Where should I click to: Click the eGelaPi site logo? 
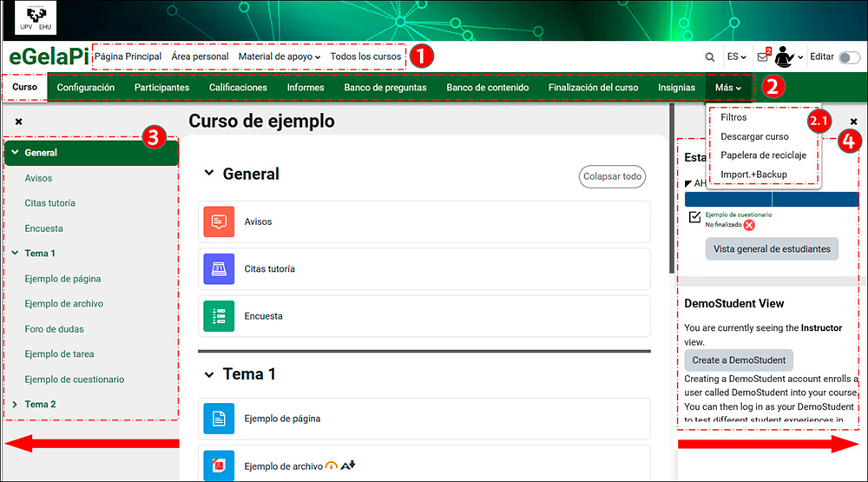pyautogui.click(x=49, y=57)
